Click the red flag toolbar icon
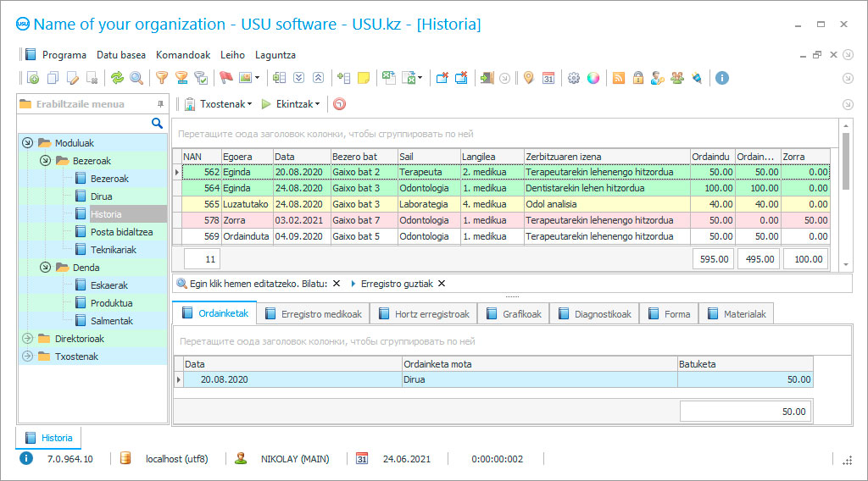868x481 pixels. coord(225,78)
